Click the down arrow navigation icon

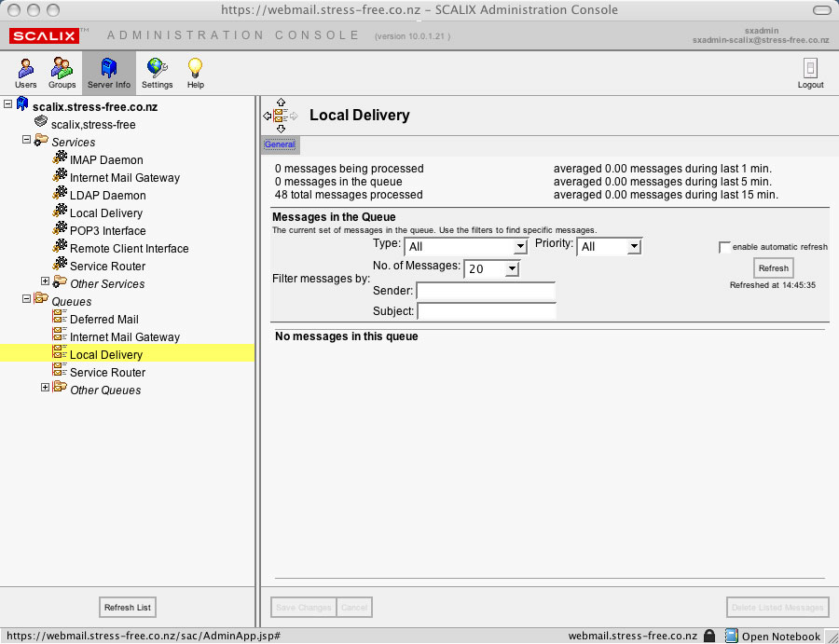click(x=281, y=129)
